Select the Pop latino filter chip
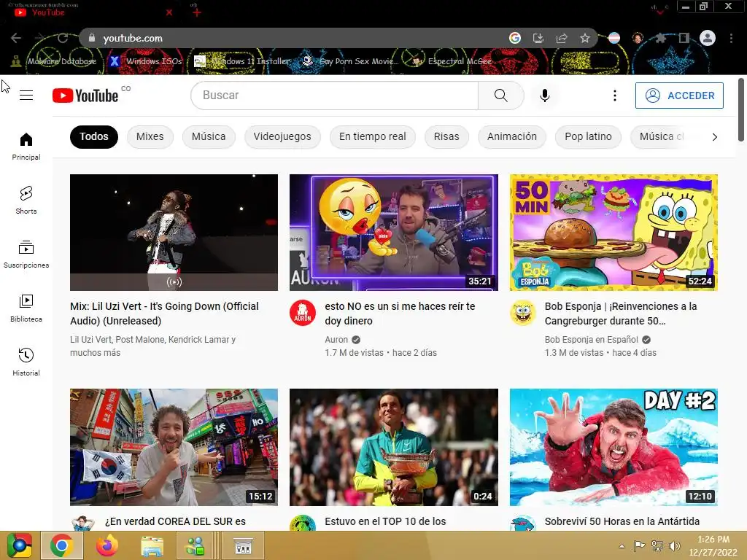The width and height of the screenshot is (747, 560). tap(589, 136)
